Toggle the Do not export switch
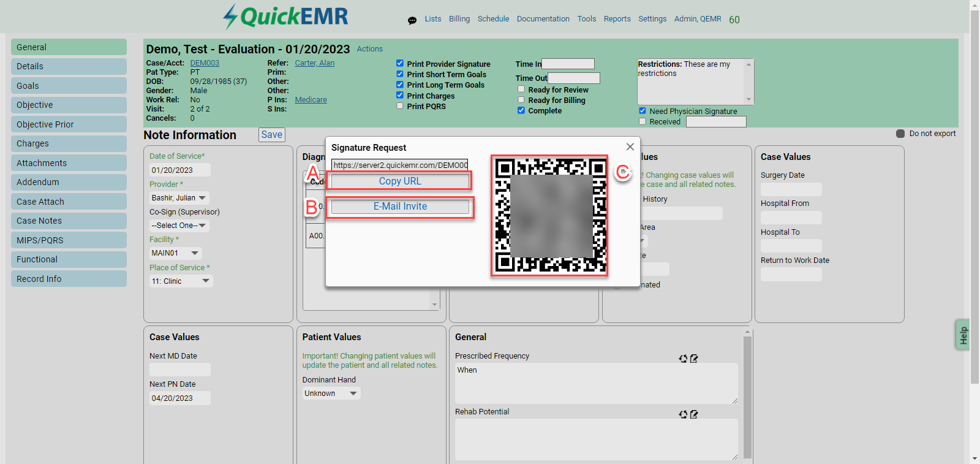The image size is (980, 464). pyautogui.click(x=900, y=134)
